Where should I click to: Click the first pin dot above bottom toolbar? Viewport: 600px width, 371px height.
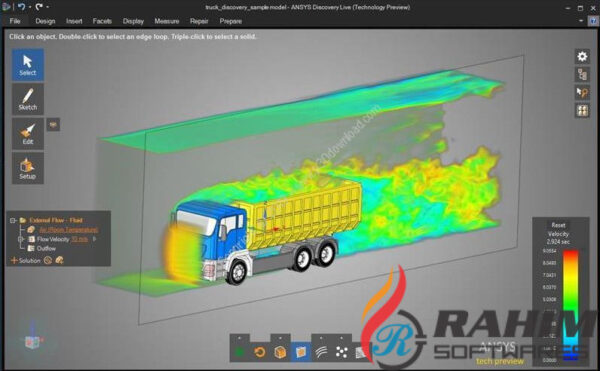(x=240, y=338)
